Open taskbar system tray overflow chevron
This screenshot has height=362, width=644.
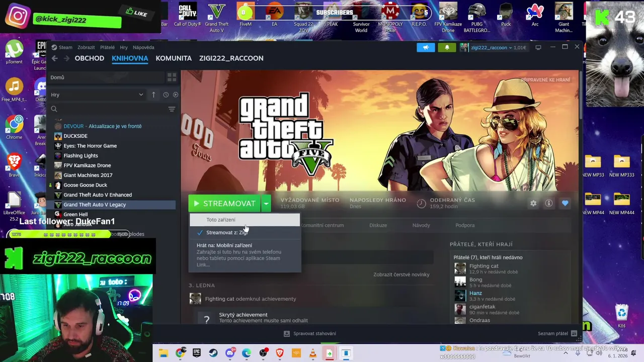(x=565, y=353)
